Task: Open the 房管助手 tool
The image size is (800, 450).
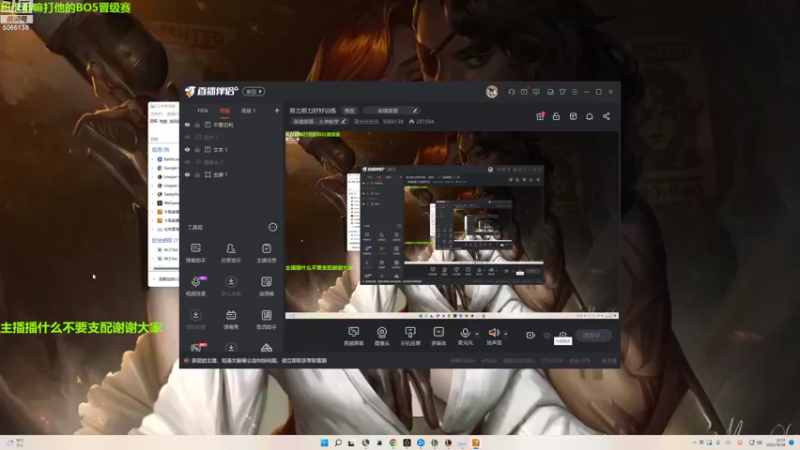Action: point(231,253)
